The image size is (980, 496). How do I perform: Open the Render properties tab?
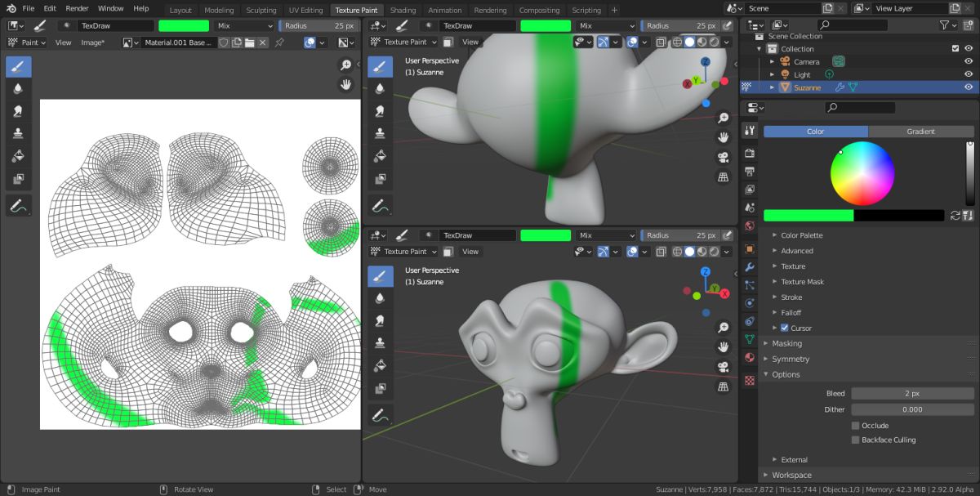750,152
